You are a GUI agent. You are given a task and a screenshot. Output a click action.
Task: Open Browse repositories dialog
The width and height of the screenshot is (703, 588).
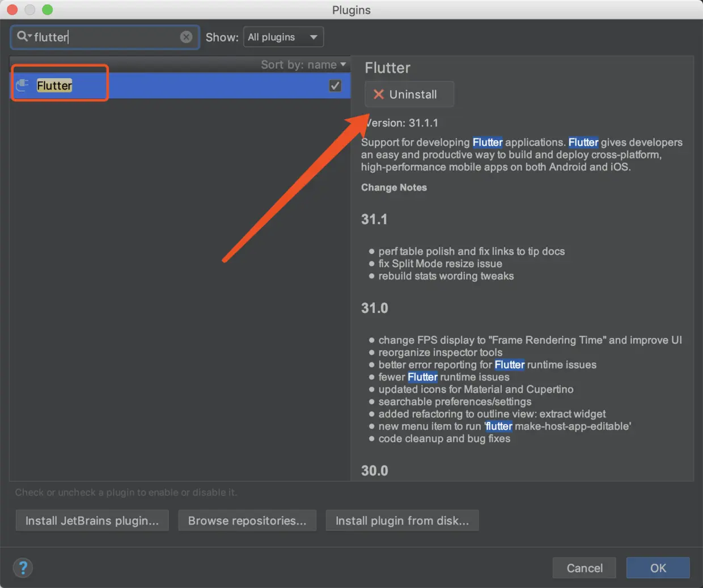(x=247, y=521)
